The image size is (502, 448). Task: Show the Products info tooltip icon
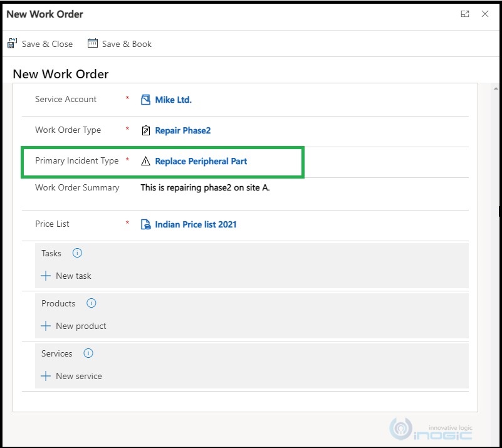point(92,303)
